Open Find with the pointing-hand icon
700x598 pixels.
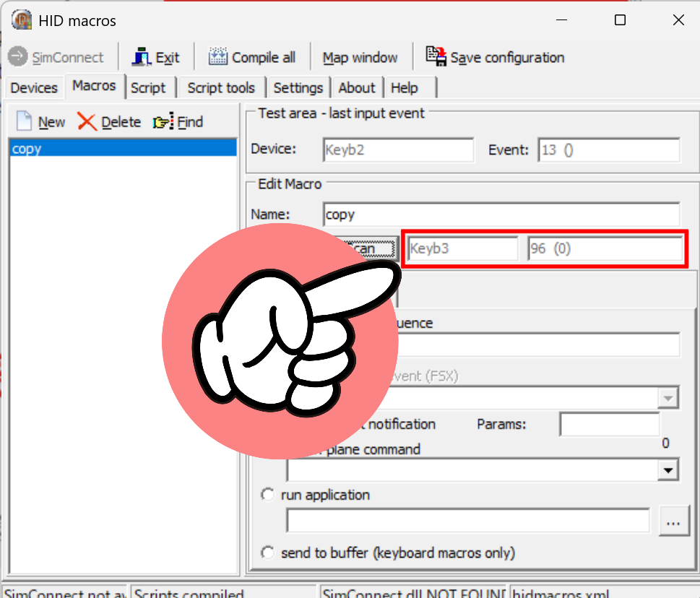(x=163, y=122)
